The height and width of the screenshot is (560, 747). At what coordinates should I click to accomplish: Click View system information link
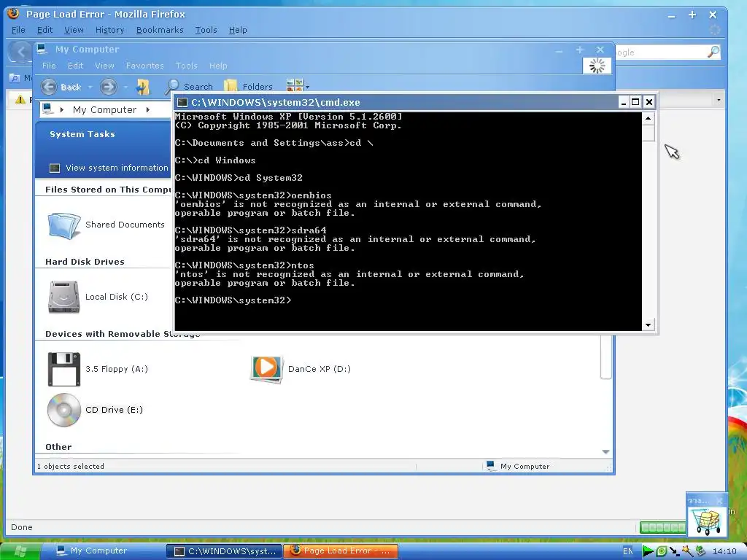[x=117, y=168]
